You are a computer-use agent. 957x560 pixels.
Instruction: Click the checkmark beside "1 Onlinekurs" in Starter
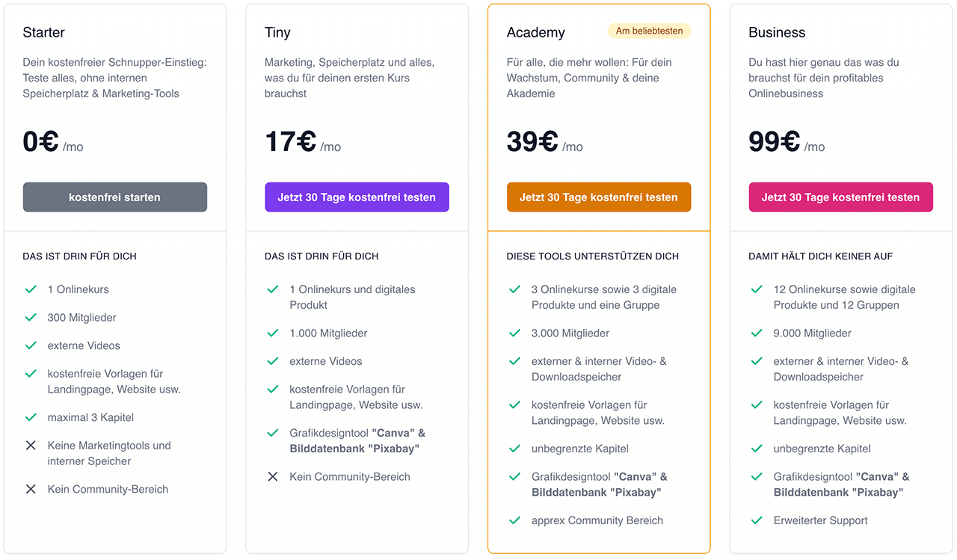tap(31, 289)
